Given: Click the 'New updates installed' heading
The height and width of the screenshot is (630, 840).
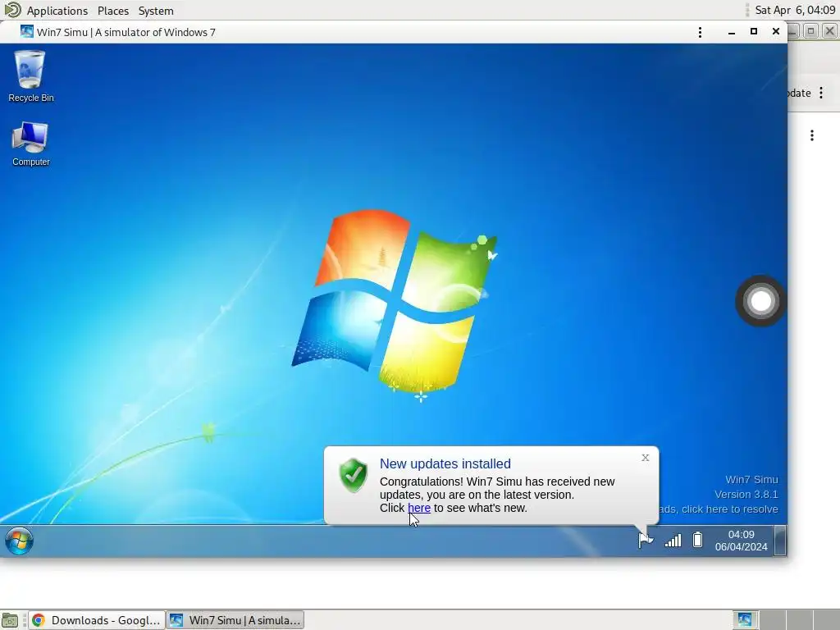Looking at the screenshot, I should (x=445, y=463).
